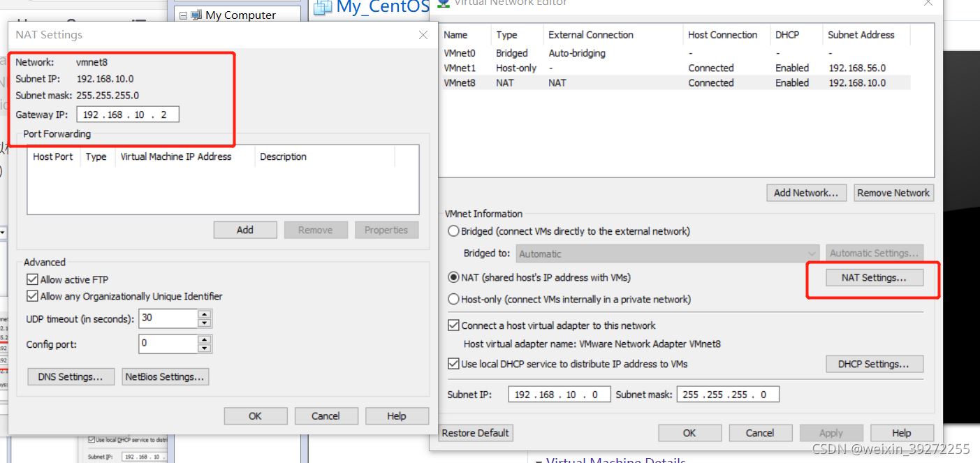Collapse the My Computer tree node
The height and width of the screenshot is (463, 980).
(x=183, y=15)
